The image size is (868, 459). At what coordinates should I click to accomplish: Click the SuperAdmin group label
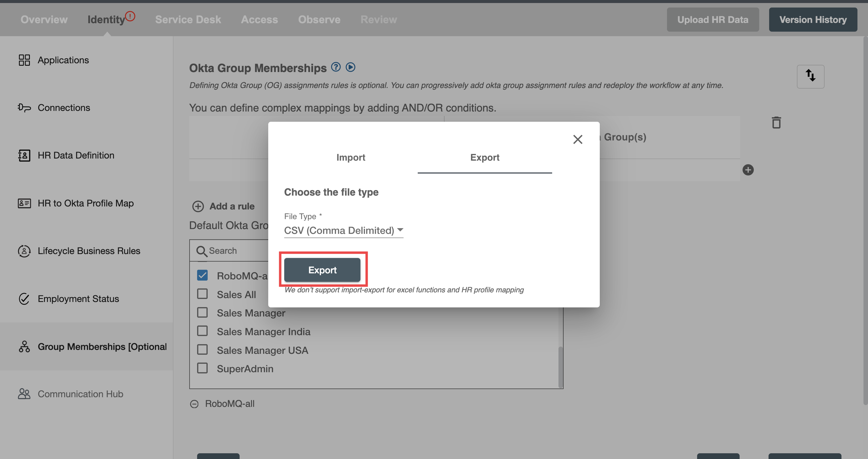coord(245,369)
